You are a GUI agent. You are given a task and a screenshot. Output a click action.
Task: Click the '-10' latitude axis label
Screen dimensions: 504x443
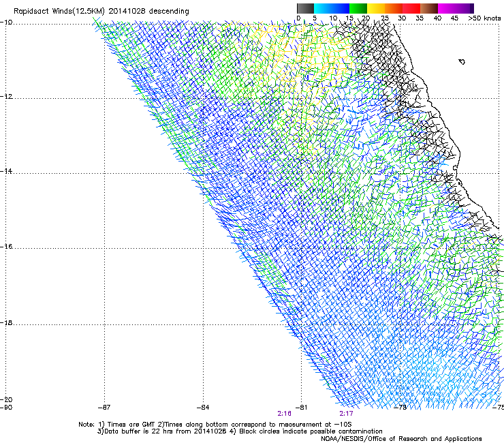pos(6,22)
